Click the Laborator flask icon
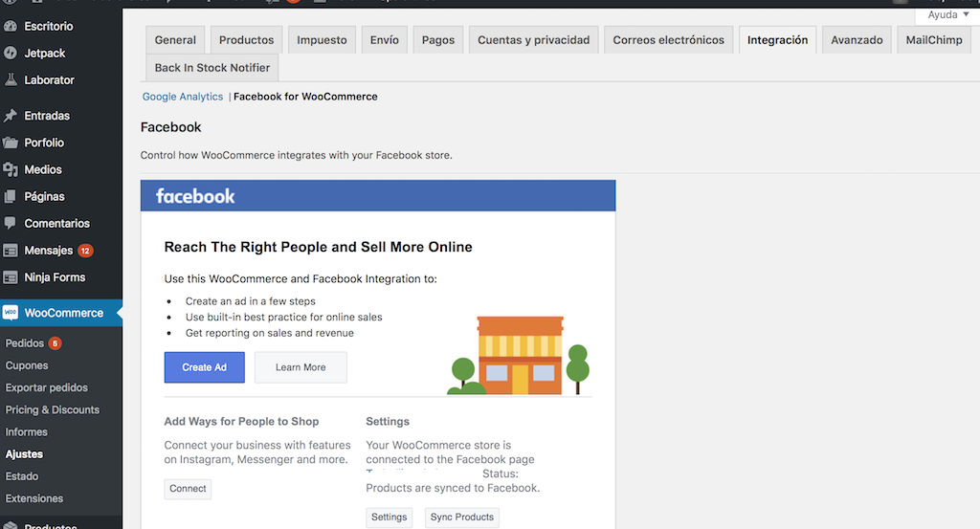This screenshot has height=529, width=980. point(10,80)
